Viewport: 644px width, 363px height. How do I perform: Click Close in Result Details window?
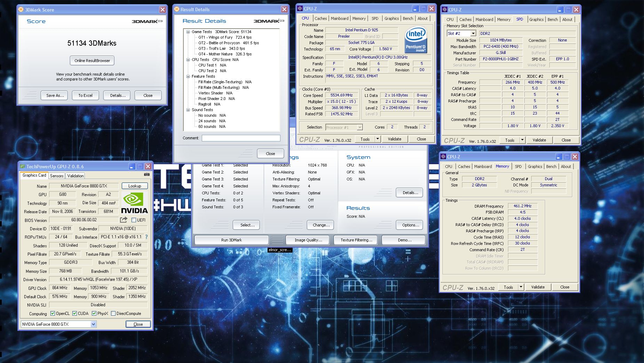pyautogui.click(x=270, y=154)
